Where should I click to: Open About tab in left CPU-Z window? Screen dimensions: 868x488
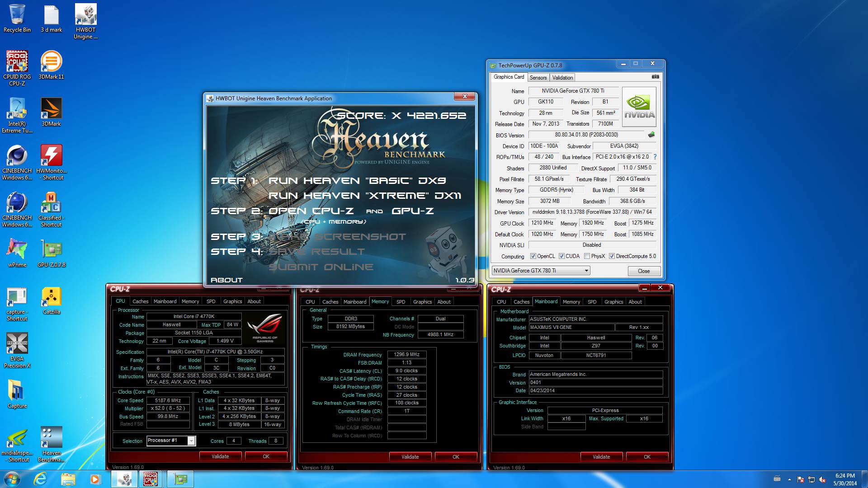pos(254,301)
